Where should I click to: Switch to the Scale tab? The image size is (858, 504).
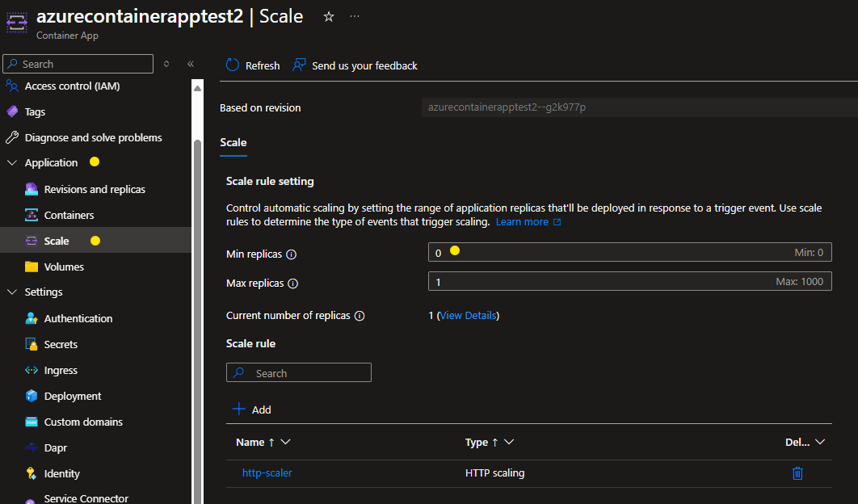233,142
